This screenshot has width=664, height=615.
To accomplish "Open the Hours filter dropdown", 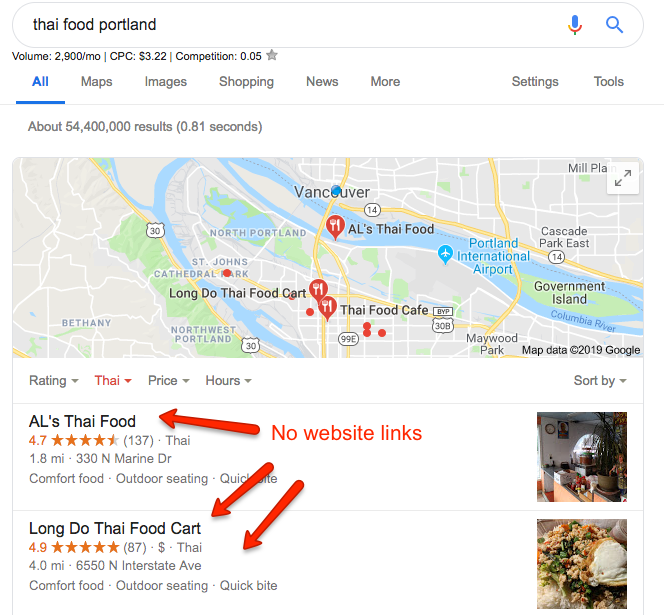I will [228, 380].
